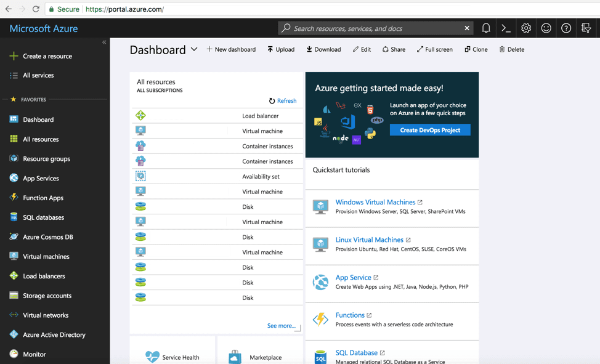Delete the current dashboard
Image resolution: width=600 pixels, height=364 pixels.
[x=512, y=49]
